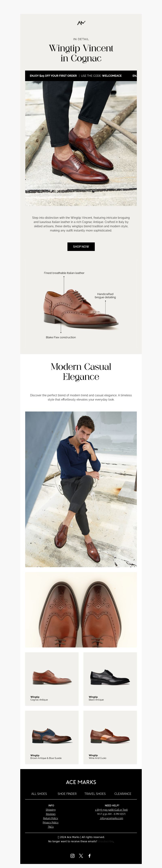Open ALL SHOES footer menu item
This screenshot has height=868, width=162.
point(39,794)
